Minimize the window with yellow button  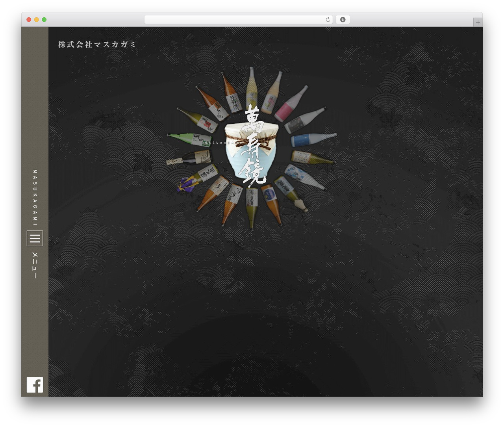pos(36,20)
